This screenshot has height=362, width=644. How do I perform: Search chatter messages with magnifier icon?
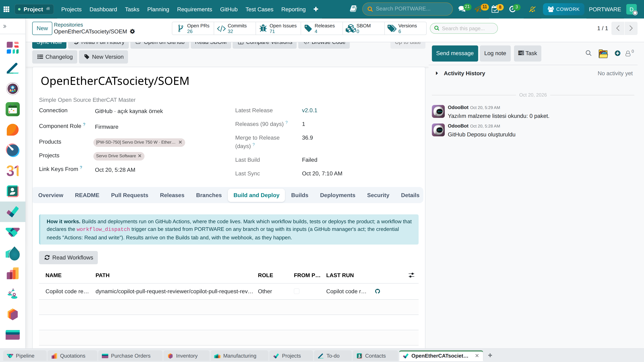tap(588, 53)
